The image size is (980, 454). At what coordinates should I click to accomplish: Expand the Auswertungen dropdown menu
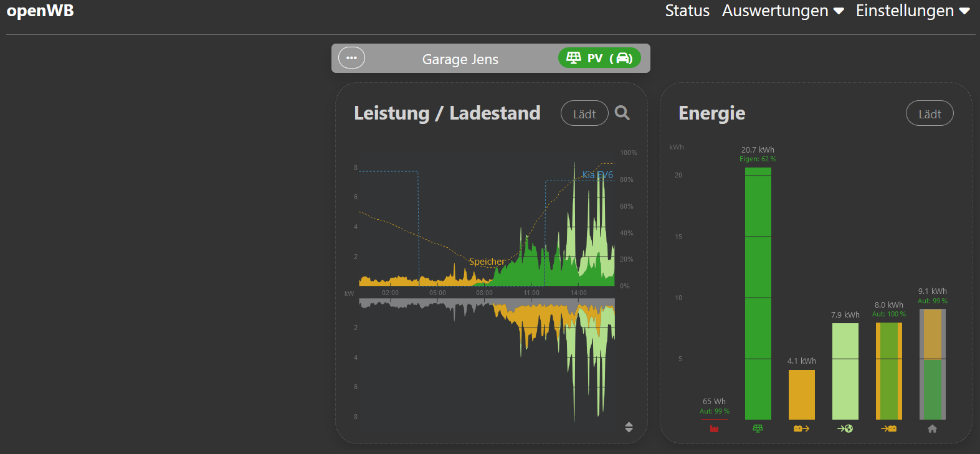tap(783, 11)
